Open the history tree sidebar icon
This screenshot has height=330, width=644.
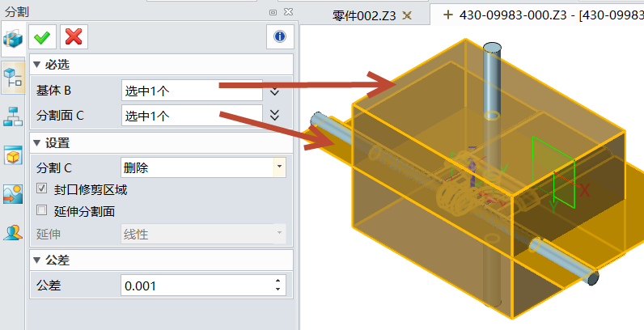point(12,78)
